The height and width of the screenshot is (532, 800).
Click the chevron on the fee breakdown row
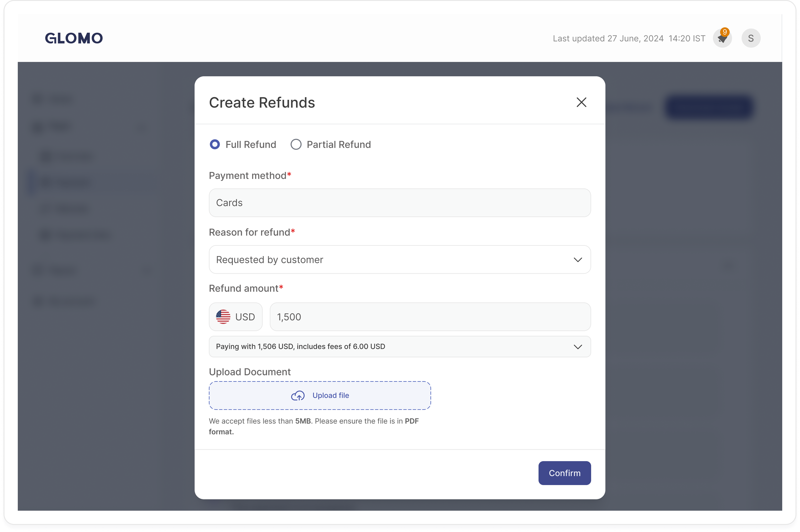click(x=578, y=346)
